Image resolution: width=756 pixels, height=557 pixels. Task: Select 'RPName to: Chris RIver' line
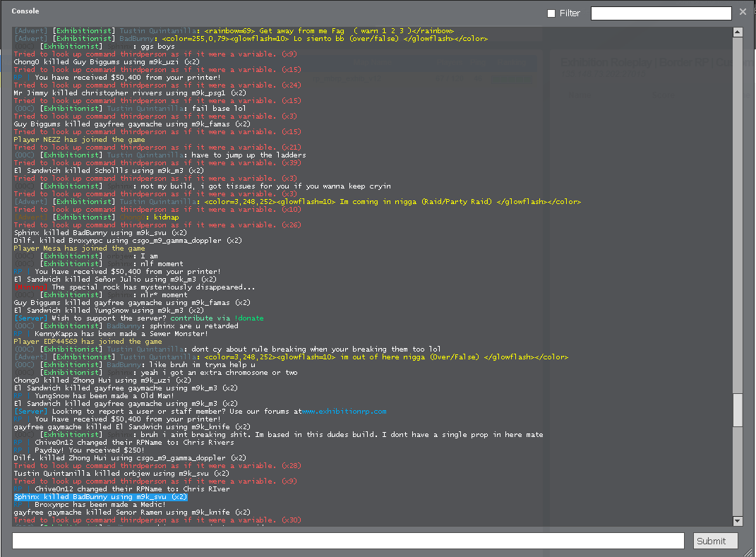(121, 489)
